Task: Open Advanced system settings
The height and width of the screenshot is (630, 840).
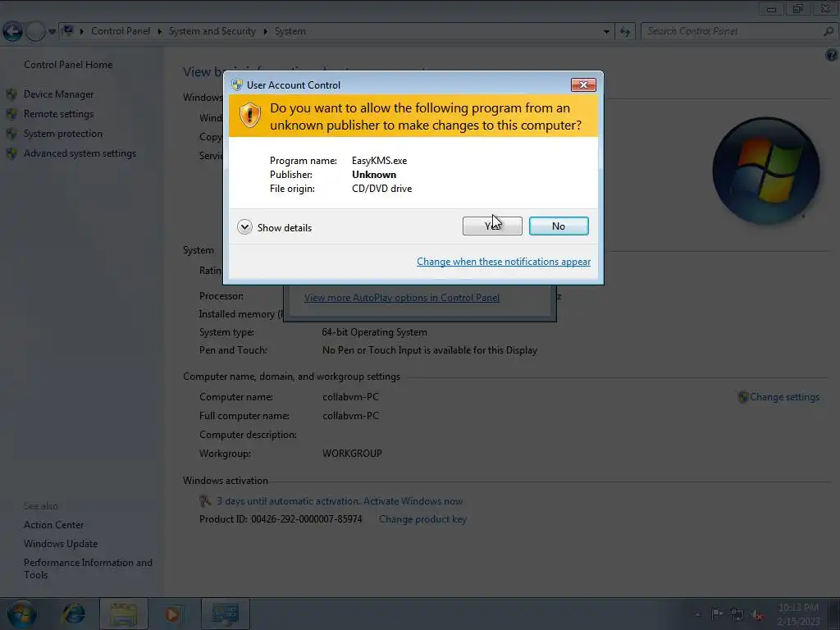Action: [x=80, y=153]
